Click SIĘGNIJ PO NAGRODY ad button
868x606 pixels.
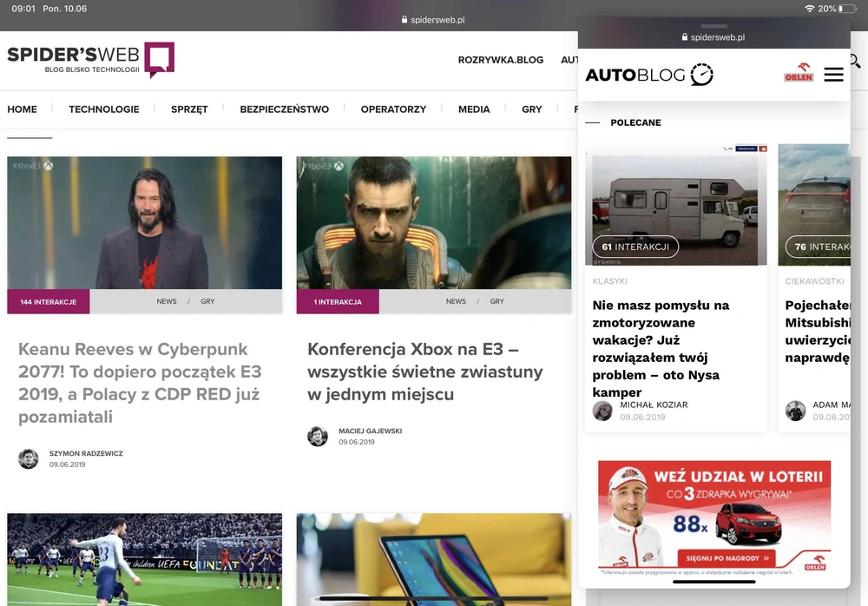click(x=727, y=557)
